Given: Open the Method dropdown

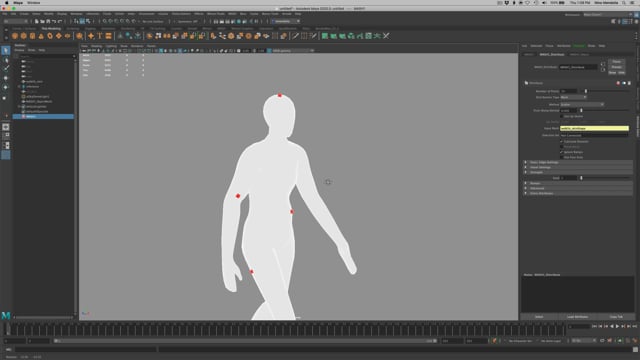Looking at the screenshot, I should click(x=582, y=104).
